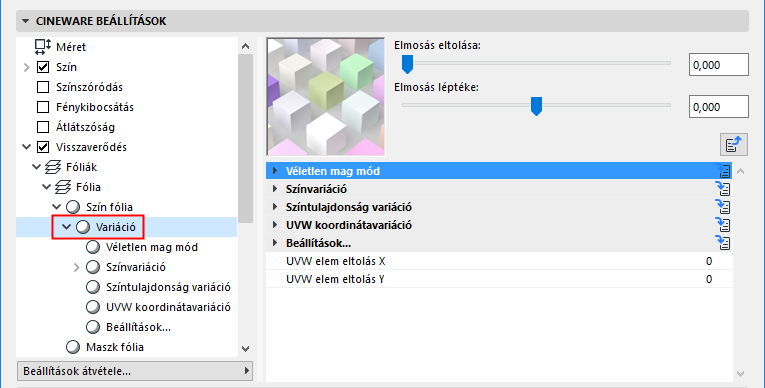The height and width of the screenshot is (388, 765).
Task: Click the UVW koordinátavariáció sphere icon in tree
Action: click(93, 307)
